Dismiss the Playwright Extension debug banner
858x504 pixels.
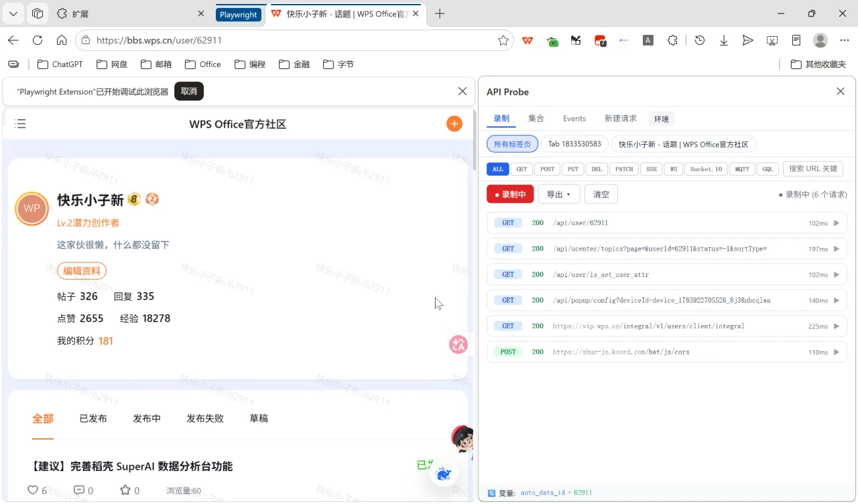click(x=463, y=91)
